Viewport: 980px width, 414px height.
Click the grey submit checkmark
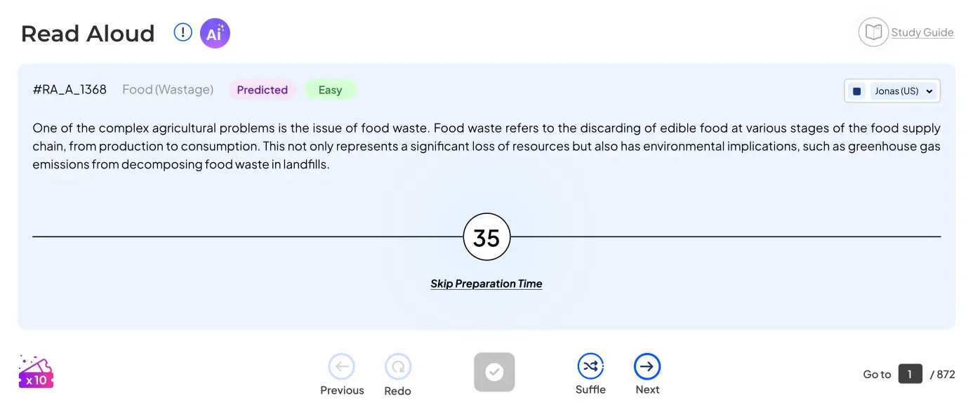coord(494,372)
